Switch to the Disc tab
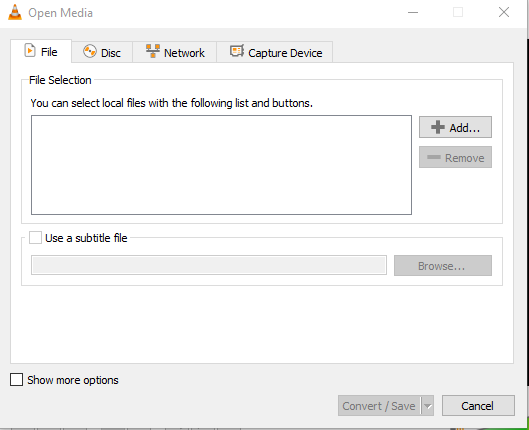Viewport: 529px width, 430px height. point(102,52)
